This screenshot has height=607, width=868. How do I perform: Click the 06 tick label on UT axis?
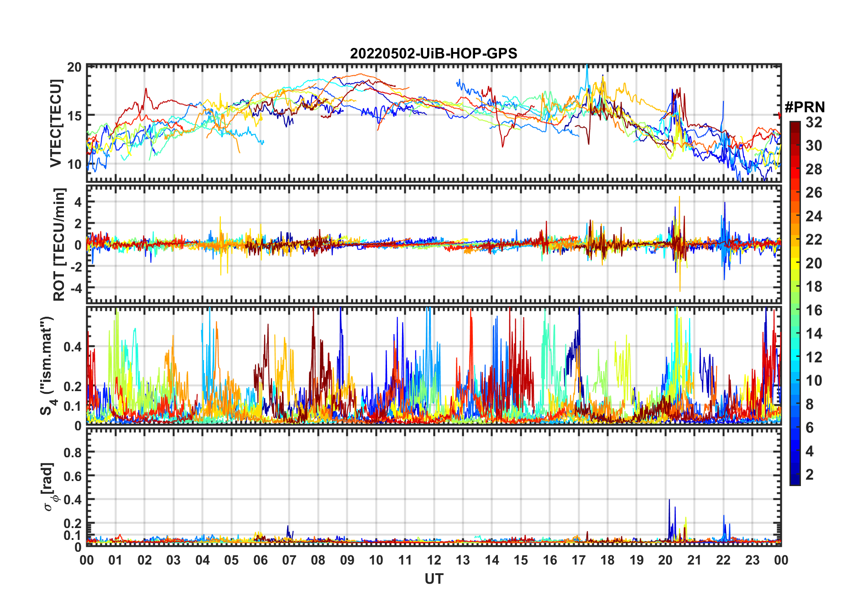click(x=260, y=560)
